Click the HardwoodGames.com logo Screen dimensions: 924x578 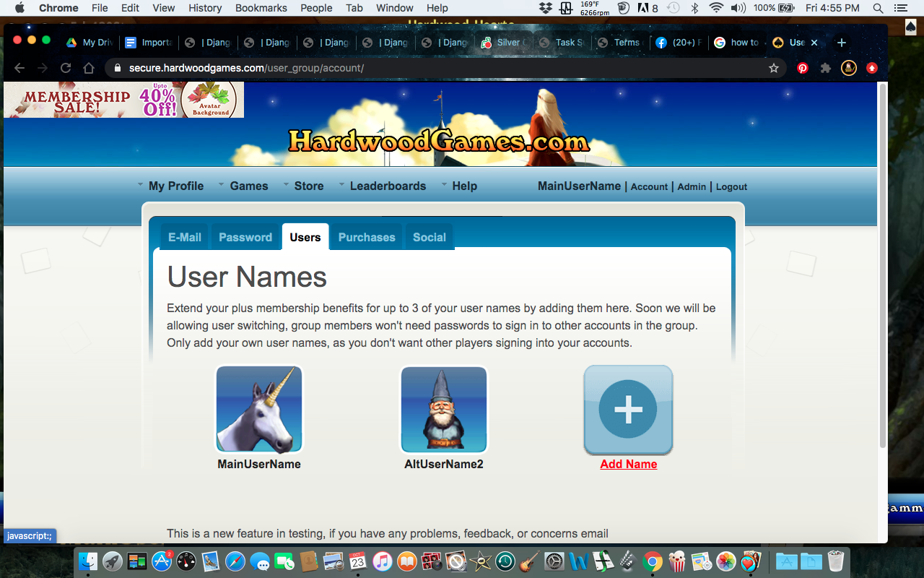439,140
